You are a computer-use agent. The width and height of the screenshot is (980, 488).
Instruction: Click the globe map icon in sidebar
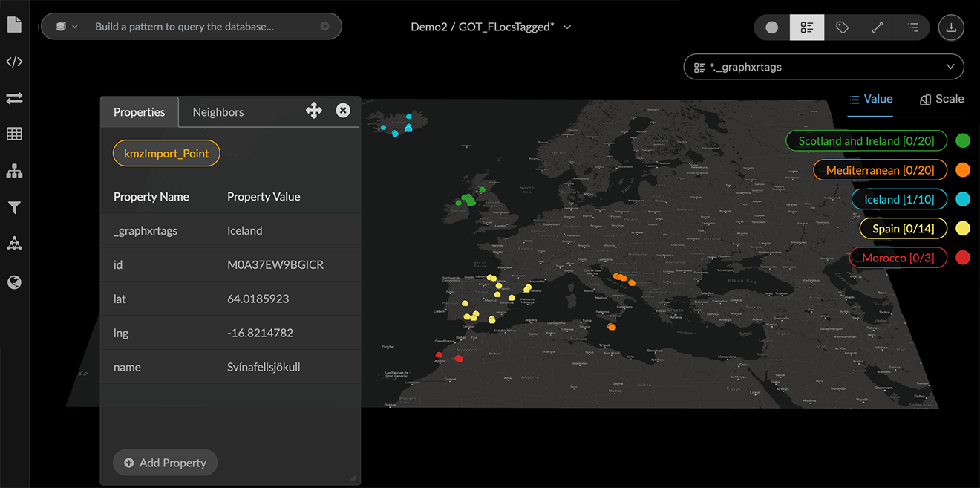pyautogui.click(x=14, y=282)
